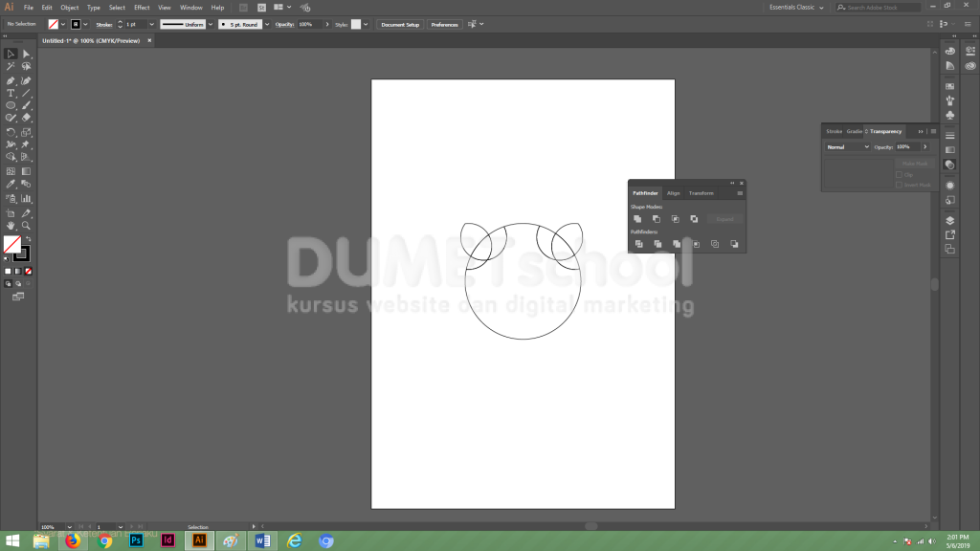Image resolution: width=980 pixels, height=551 pixels.
Task: Open Asset Export panel icon
Action: [x=950, y=235]
